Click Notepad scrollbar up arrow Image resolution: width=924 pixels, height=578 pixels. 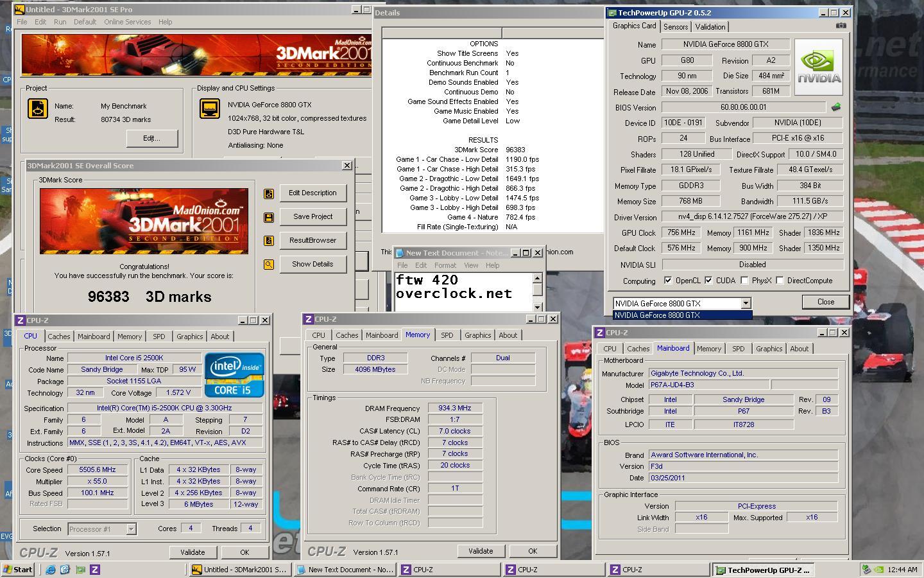[x=537, y=278]
